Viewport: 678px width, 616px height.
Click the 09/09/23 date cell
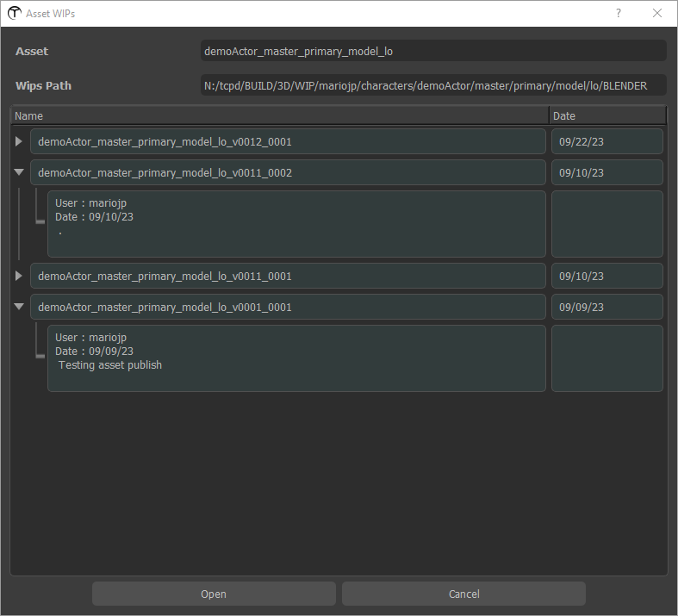click(x=606, y=307)
